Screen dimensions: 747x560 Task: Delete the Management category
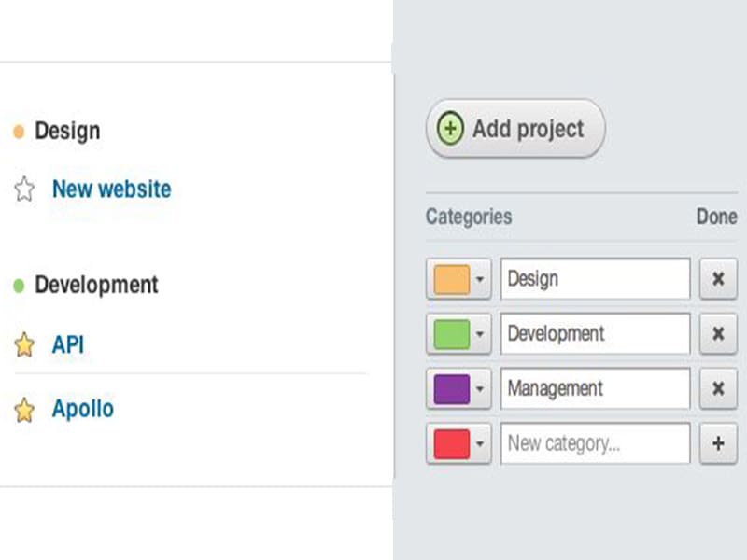(x=716, y=388)
